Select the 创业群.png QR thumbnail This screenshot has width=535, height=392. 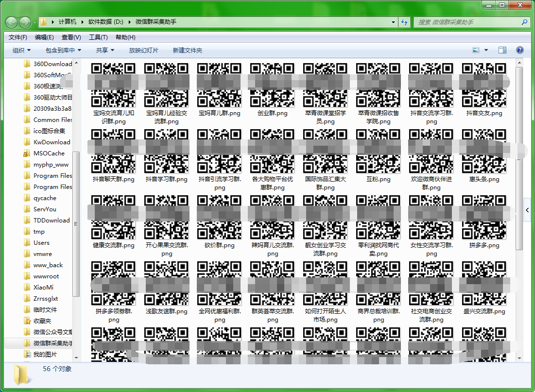(x=272, y=85)
